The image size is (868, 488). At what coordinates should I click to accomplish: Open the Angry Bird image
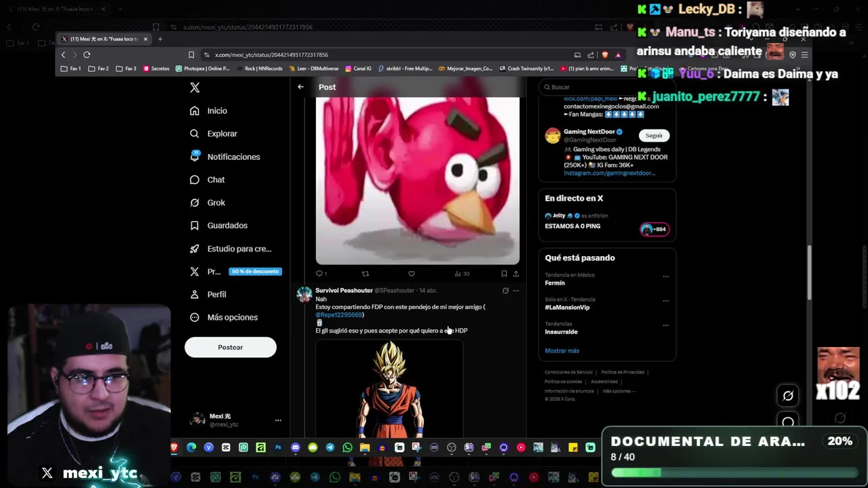click(x=418, y=180)
